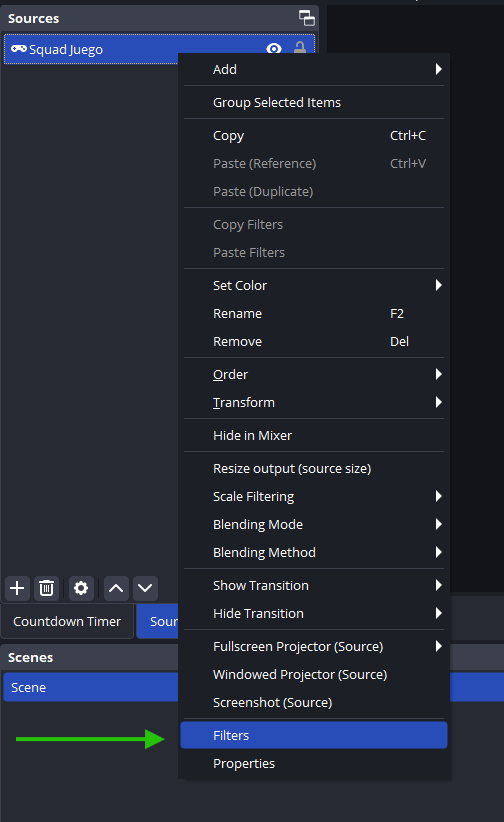Open source properties gear icon
The height and width of the screenshot is (822, 504).
click(81, 588)
